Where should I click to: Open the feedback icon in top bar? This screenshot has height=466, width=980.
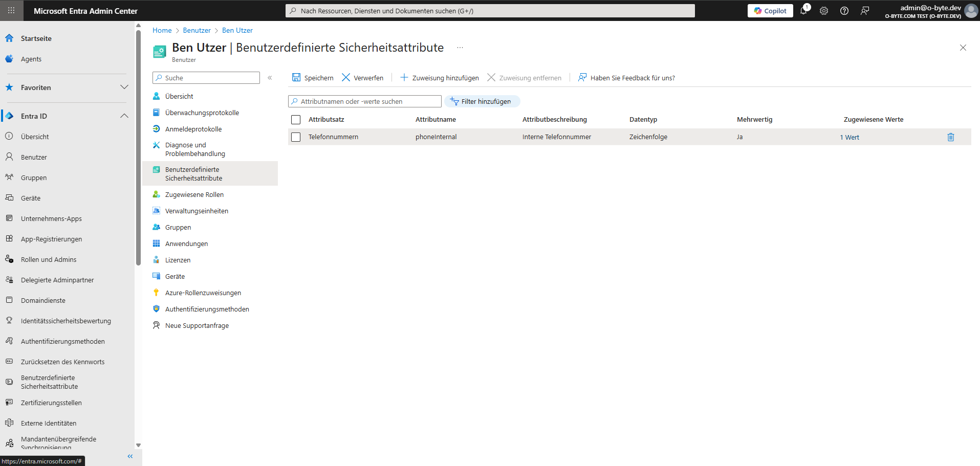click(865, 11)
